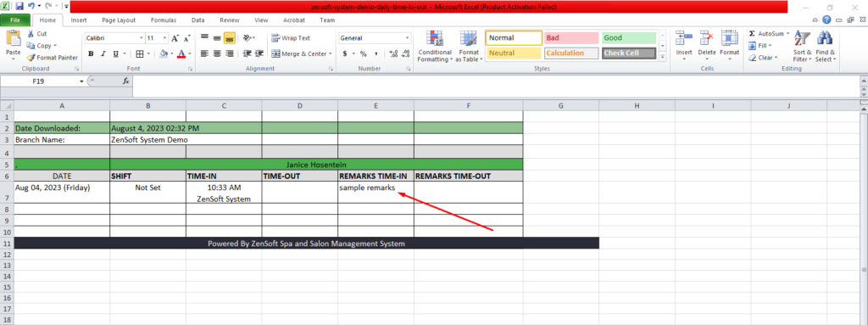The image size is (868, 325).
Task: Click the Insert Function fx icon
Action: click(125, 81)
